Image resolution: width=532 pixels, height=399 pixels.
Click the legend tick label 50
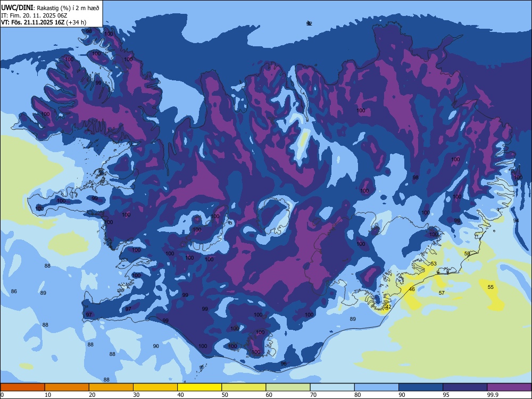(225, 395)
